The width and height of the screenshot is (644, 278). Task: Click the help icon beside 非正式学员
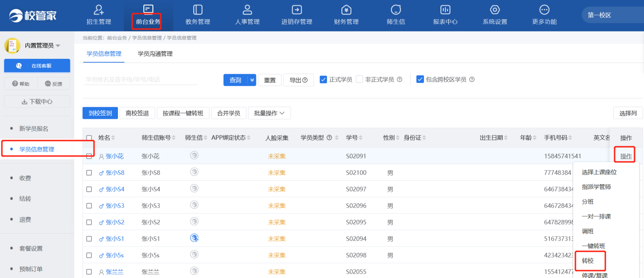[399, 79]
